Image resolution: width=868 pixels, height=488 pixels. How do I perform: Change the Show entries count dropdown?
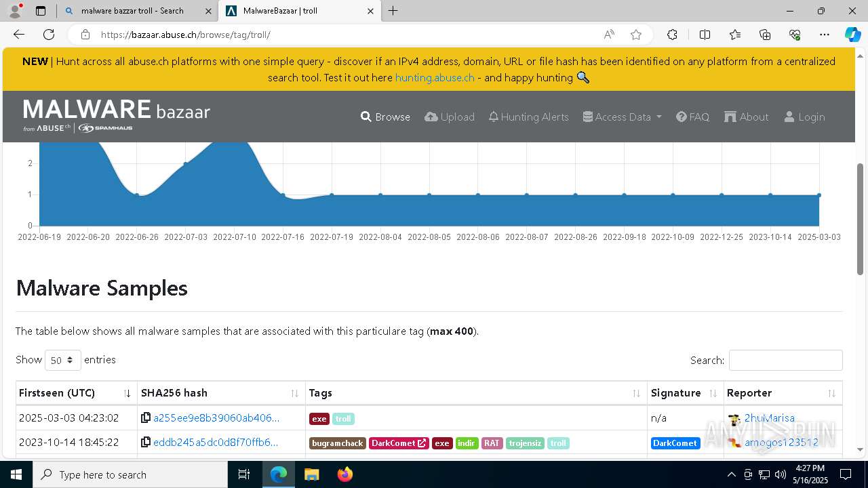pos(62,360)
